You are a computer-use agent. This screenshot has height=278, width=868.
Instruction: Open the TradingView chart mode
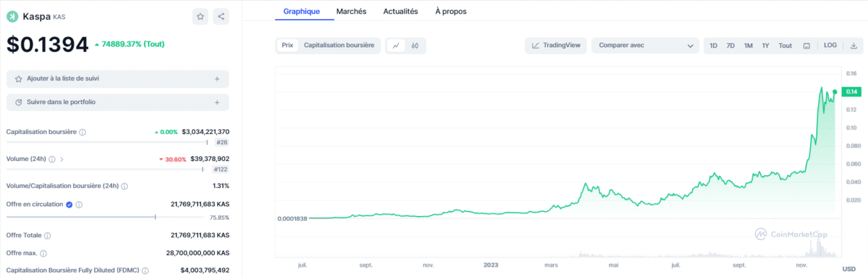point(556,45)
